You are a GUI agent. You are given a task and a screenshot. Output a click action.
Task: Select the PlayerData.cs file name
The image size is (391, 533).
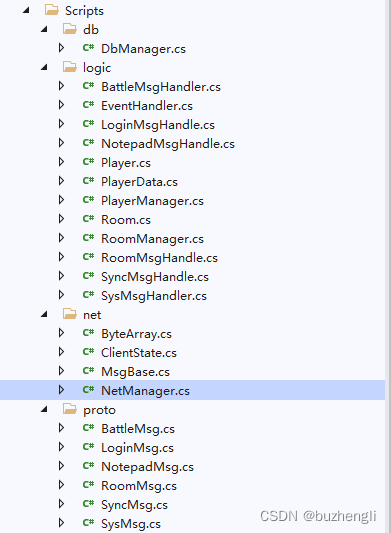[x=139, y=182]
